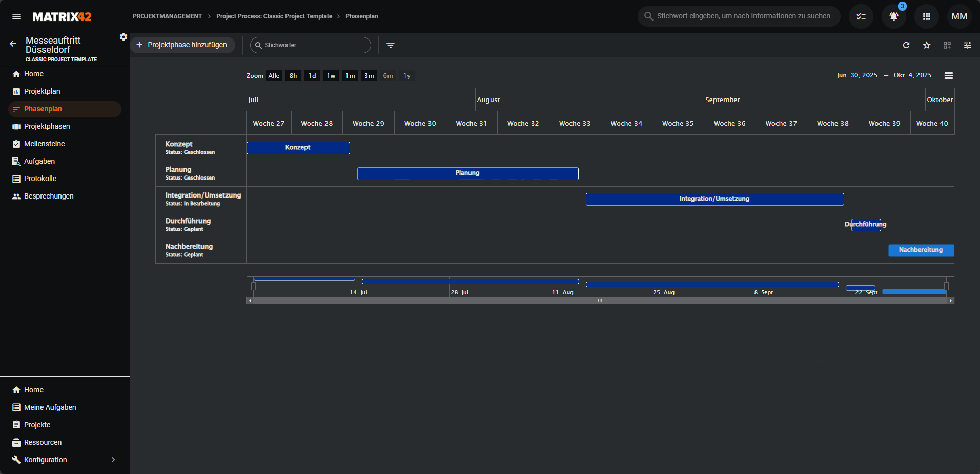Mark page as favorite with star

927,45
